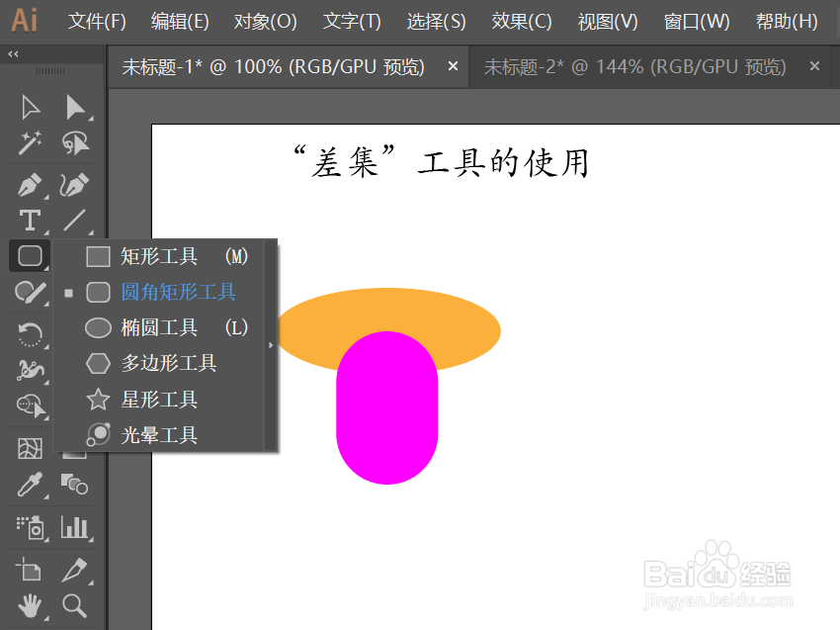Select the Line Segment tool
The height and width of the screenshot is (630, 840).
pos(74,221)
